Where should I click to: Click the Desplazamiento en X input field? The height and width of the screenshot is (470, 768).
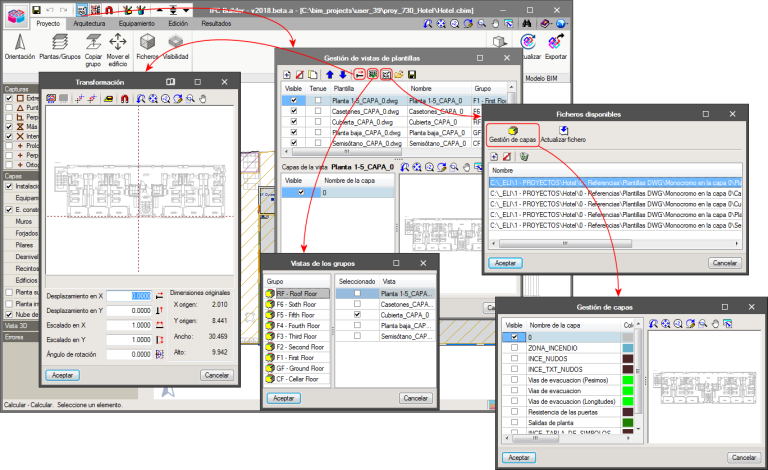tap(129, 296)
